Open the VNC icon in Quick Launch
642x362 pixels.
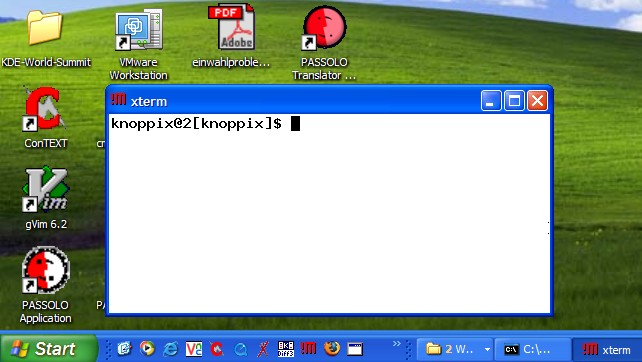click(x=194, y=349)
